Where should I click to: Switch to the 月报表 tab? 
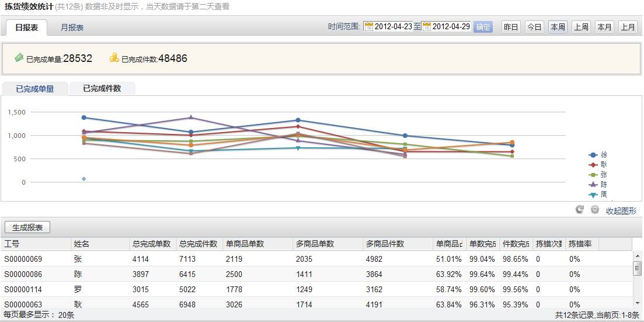(72, 27)
